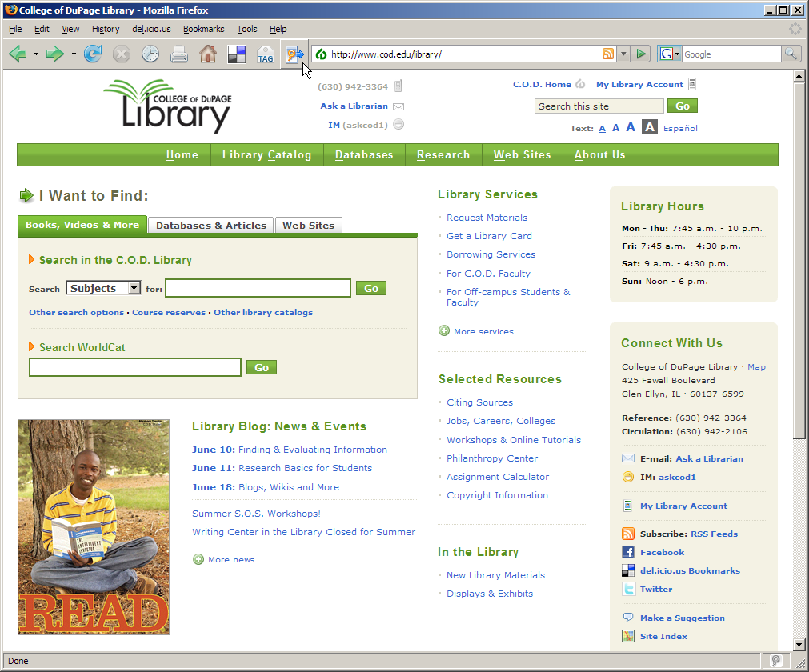Select the largest text size A
This screenshot has width=809, height=672.
pyautogui.click(x=650, y=127)
